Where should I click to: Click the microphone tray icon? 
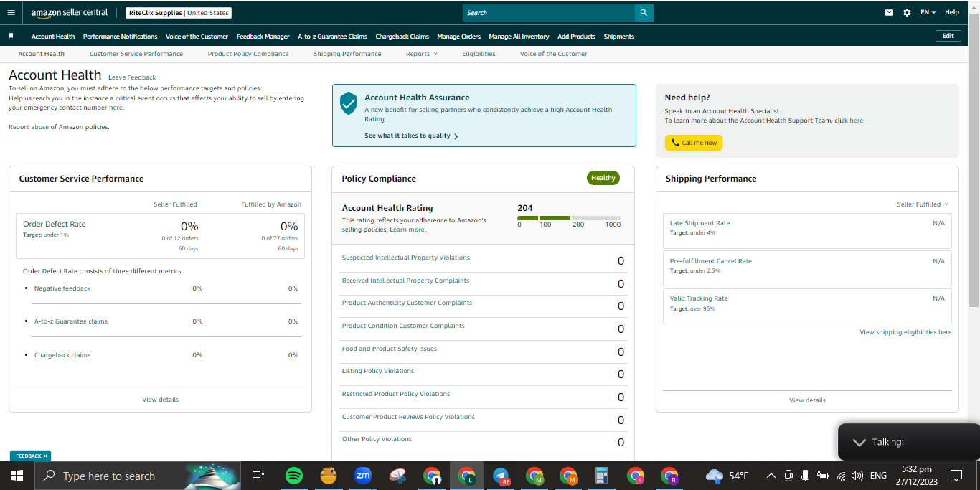click(806, 476)
